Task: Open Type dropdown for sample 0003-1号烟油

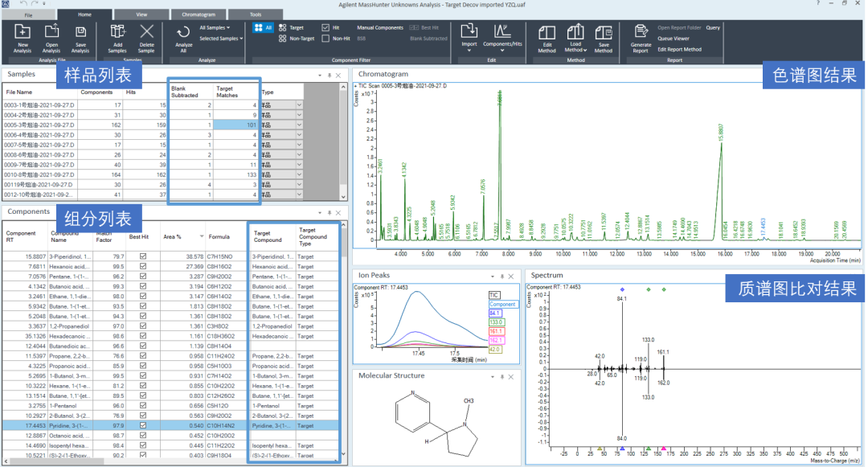Action: 300,105
